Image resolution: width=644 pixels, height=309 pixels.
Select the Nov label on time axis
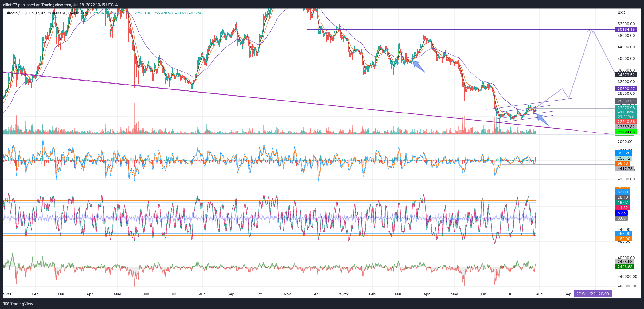pos(287,294)
